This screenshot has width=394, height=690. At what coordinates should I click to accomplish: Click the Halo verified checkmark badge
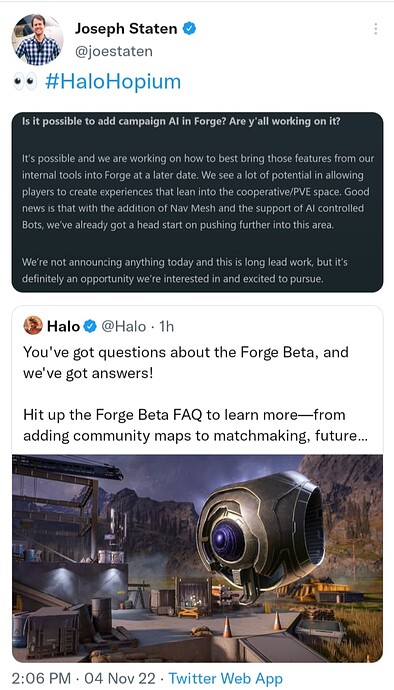click(x=90, y=326)
